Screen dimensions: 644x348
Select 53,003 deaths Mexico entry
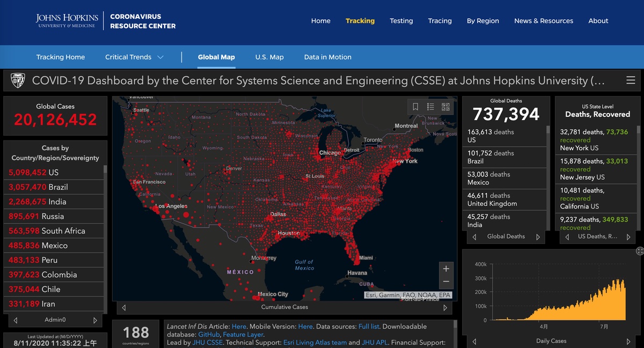(504, 179)
